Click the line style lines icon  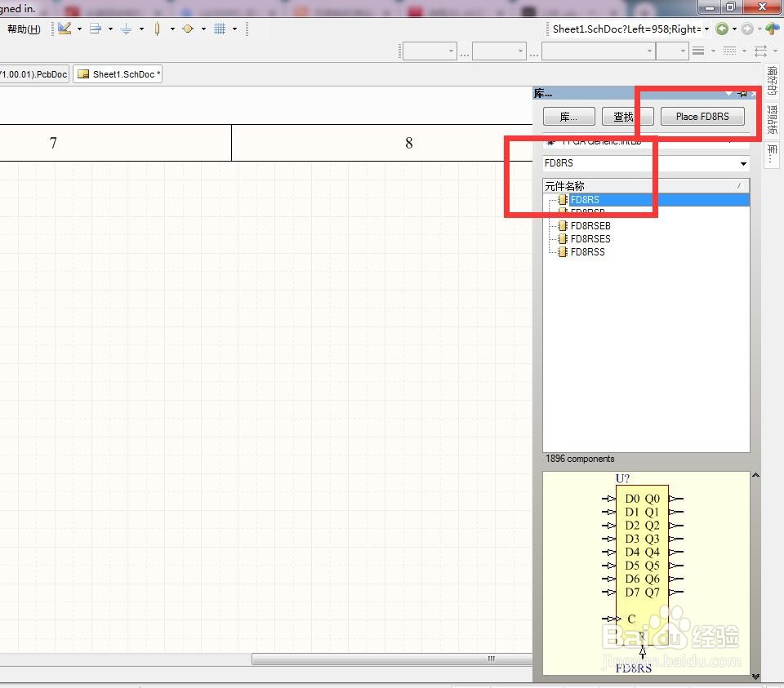coord(698,51)
